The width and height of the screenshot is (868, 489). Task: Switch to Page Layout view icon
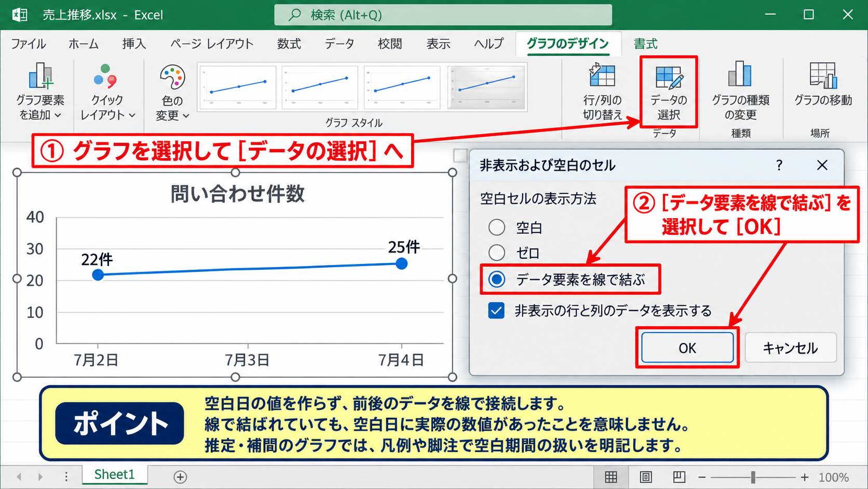[x=646, y=477]
